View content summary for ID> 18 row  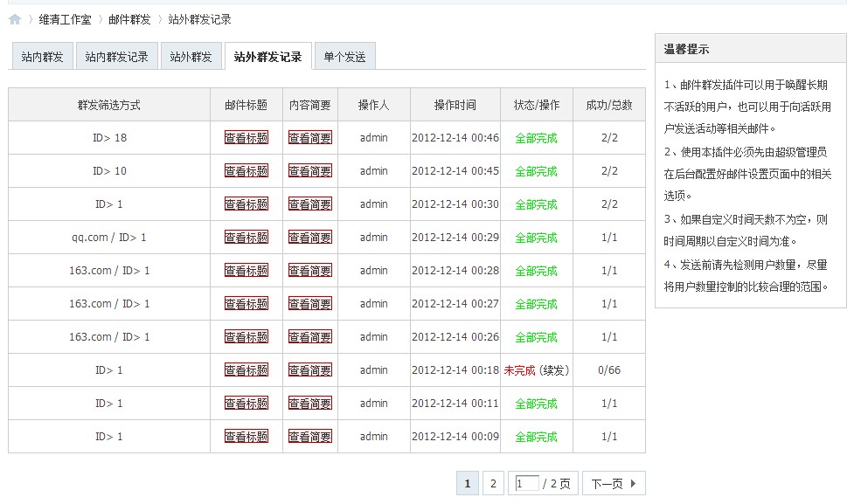point(310,138)
